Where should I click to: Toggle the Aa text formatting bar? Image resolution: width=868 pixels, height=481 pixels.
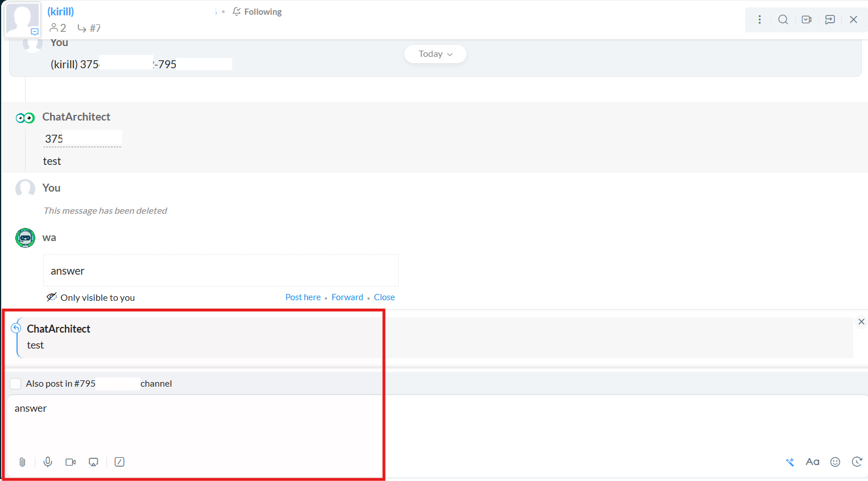(812, 462)
